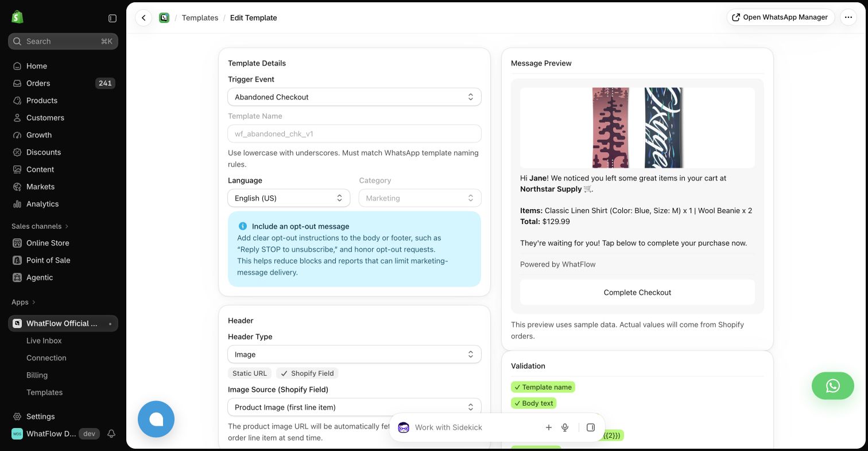The height and width of the screenshot is (451, 868).
Task: Click the Template Name input field
Action: (354, 134)
